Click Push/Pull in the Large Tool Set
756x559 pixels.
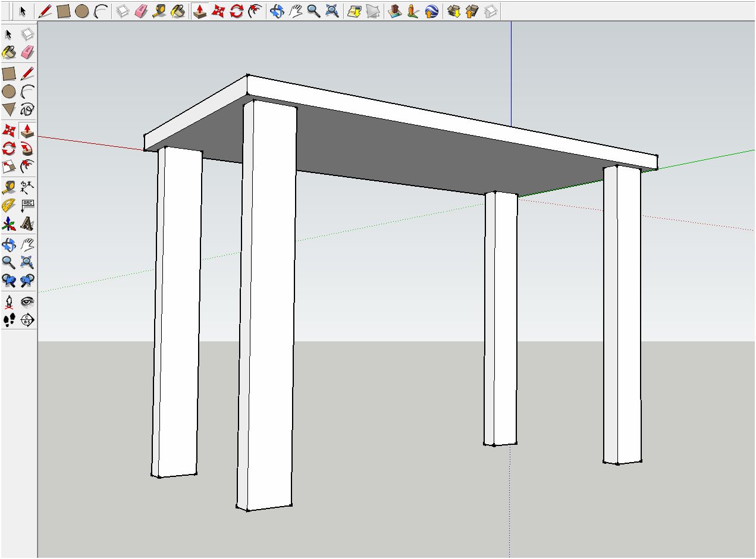pyautogui.click(x=27, y=130)
